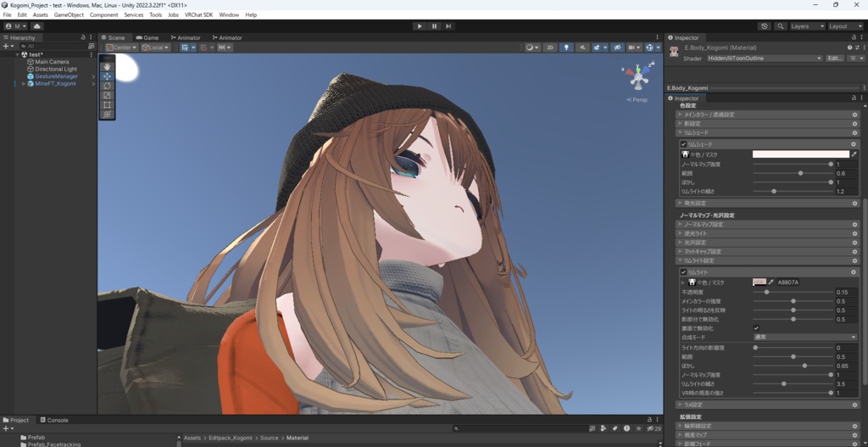Expand the MineFT_Kogomi hierarchy item
868x447 pixels.
point(23,84)
